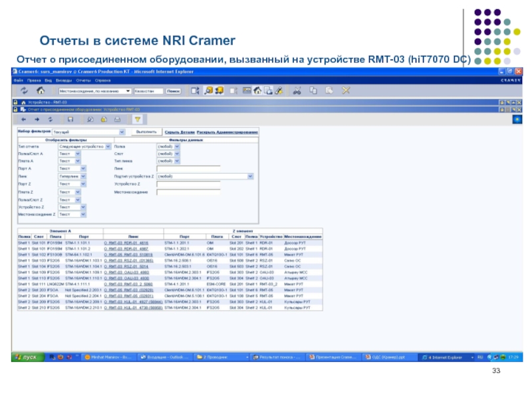
Task: Click the yellow filter funnel icon
Action: click(138, 120)
